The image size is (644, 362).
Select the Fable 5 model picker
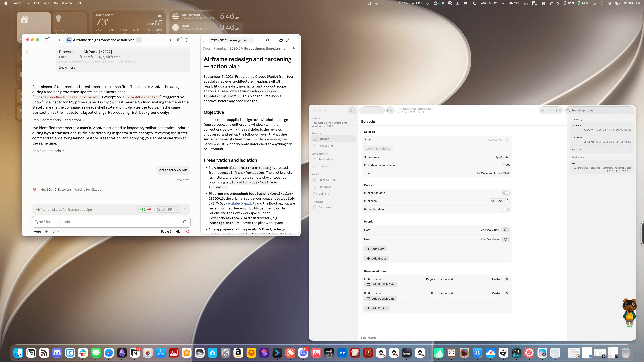click(x=166, y=232)
